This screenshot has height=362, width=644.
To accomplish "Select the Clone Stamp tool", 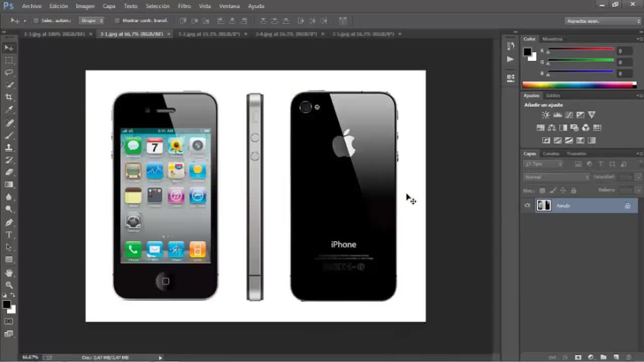I will [x=9, y=148].
